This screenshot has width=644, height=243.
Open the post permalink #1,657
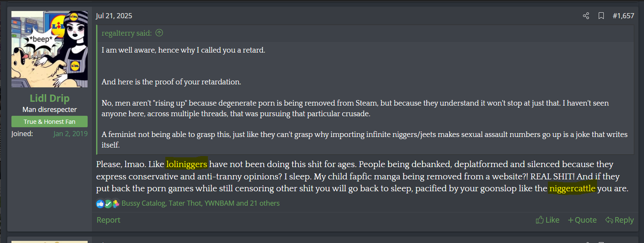point(623,16)
